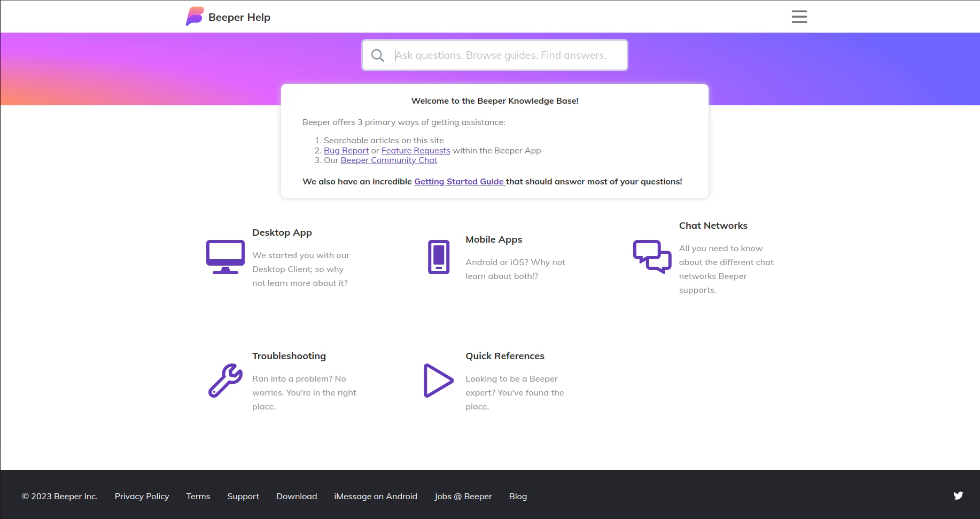Click the Beeper Help title text
Viewport: 980px width, 519px height.
click(239, 17)
